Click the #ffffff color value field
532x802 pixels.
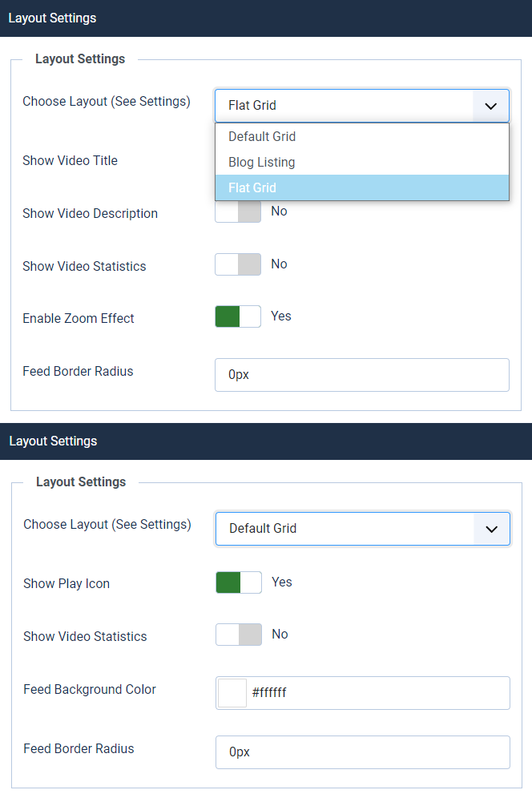pyautogui.click(x=377, y=693)
